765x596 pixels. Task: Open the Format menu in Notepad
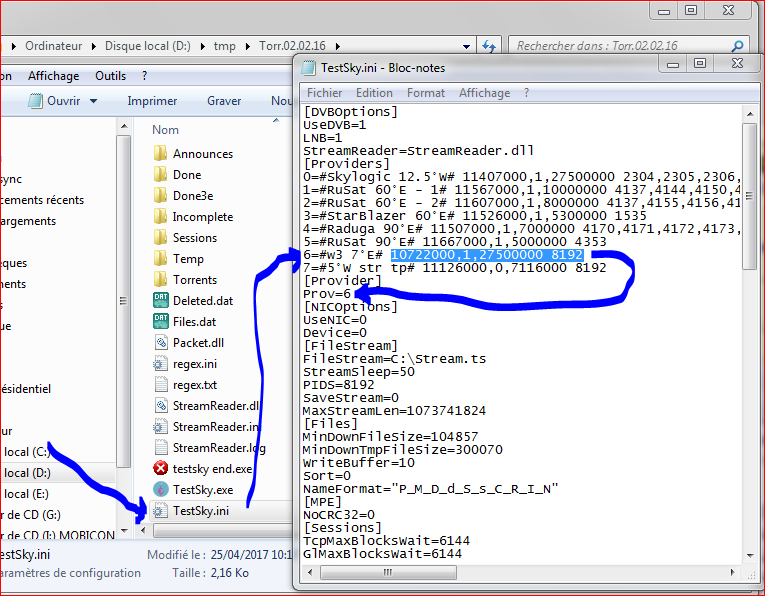(426, 93)
